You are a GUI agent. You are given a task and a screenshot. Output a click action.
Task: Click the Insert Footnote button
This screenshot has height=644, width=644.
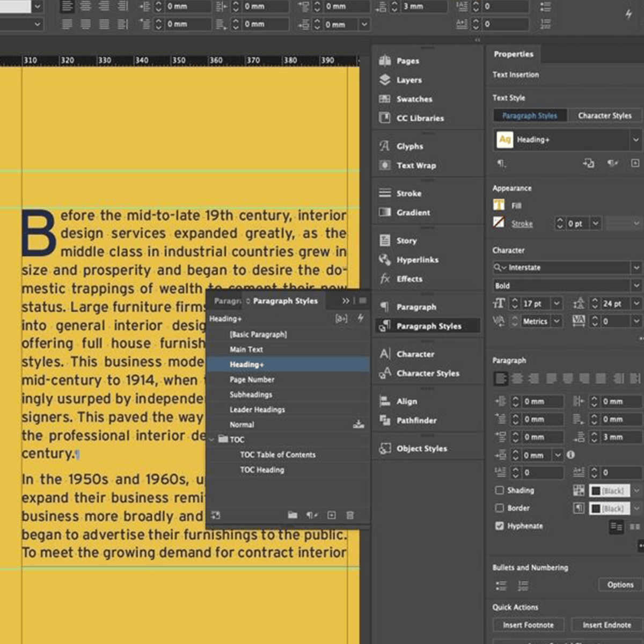pos(528,625)
